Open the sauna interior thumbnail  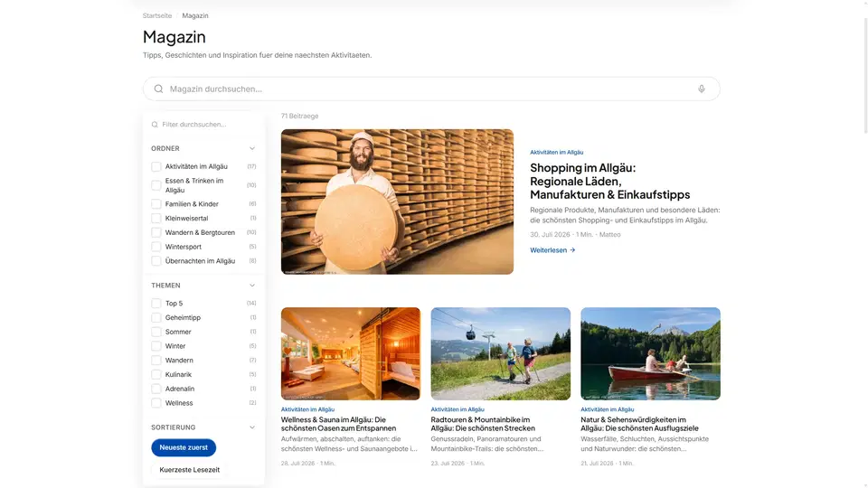tap(351, 353)
